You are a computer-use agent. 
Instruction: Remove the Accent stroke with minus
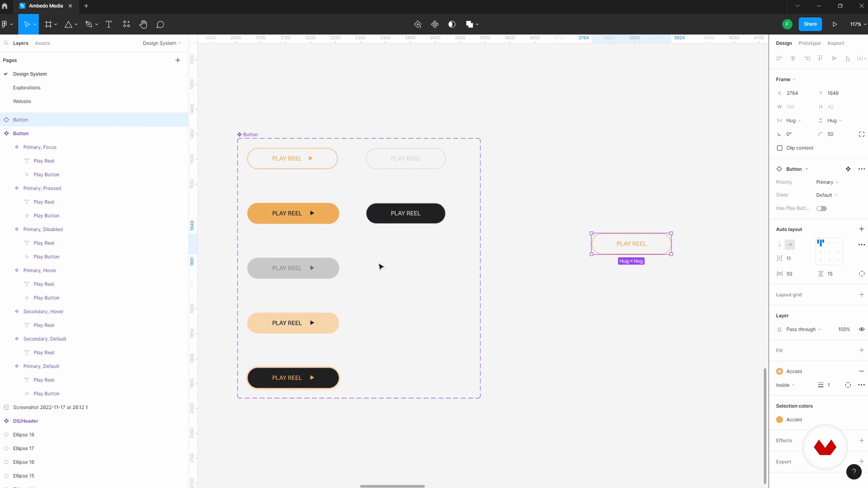pyautogui.click(x=862, y=371)
